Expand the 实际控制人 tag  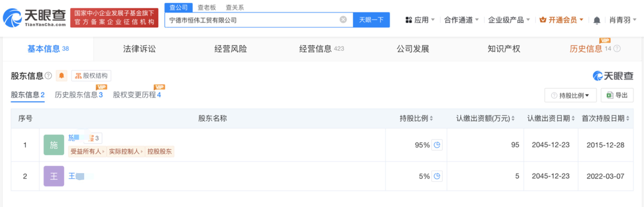coord(126,152)
